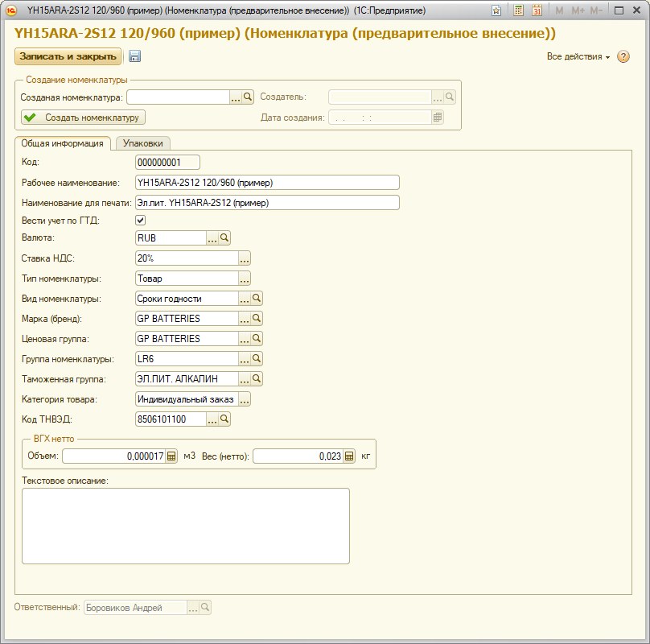This screenshot has width=650, height=644.
Task: Click into the Текстовое описание text area
Action: [185, 526]
